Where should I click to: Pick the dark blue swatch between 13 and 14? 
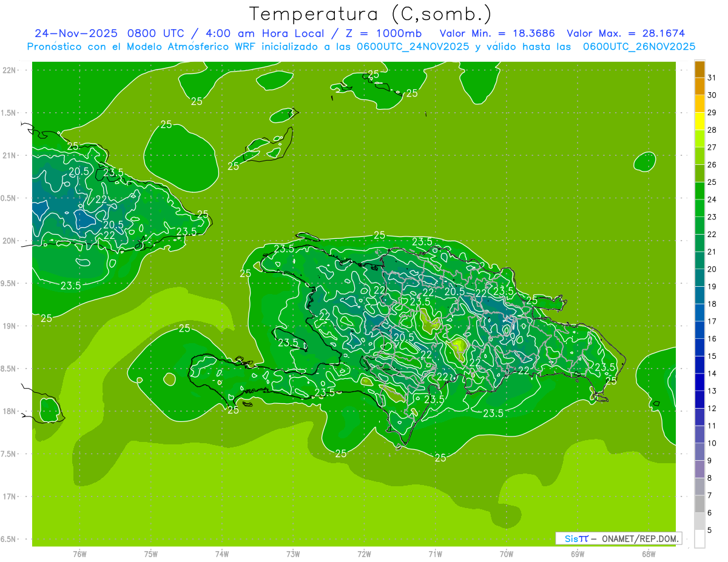[699, 383]
